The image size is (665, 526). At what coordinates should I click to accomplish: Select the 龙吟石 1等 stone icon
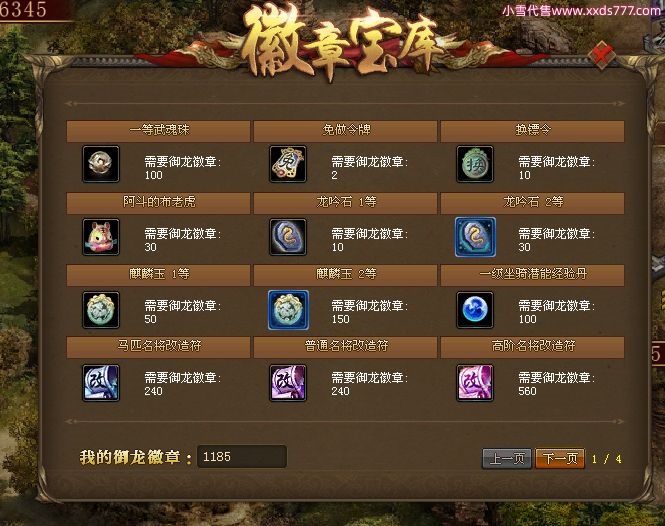[288, 237]
